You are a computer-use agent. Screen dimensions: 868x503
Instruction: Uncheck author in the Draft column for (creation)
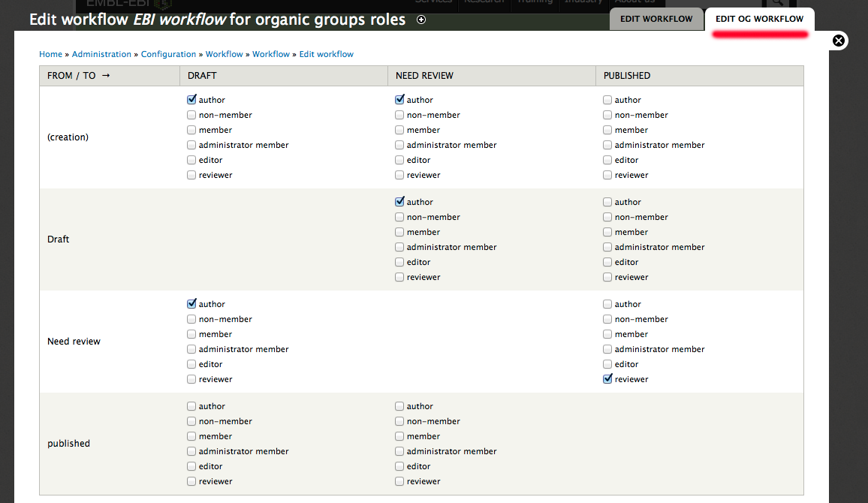pyautogui.click(x=191, y=99)
